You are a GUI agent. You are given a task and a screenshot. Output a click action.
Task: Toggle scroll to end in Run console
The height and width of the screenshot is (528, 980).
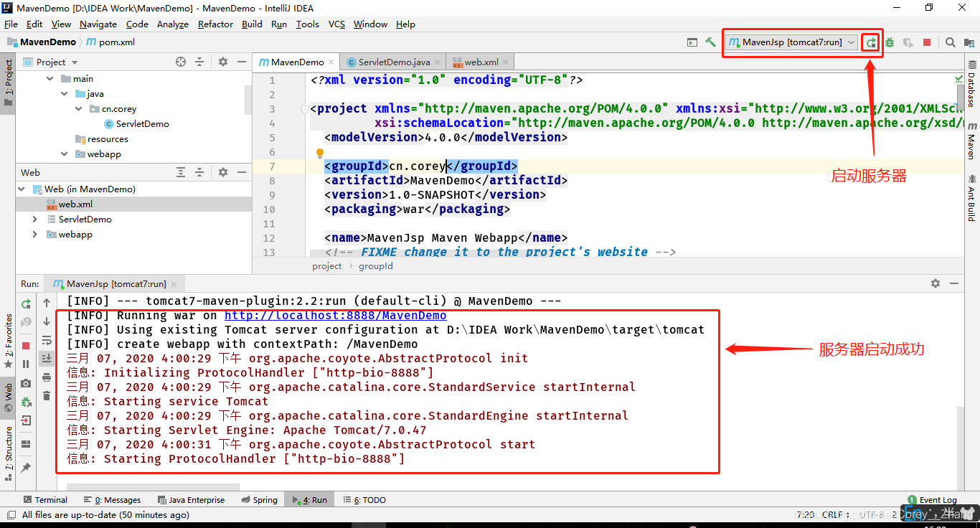point(47,358)
